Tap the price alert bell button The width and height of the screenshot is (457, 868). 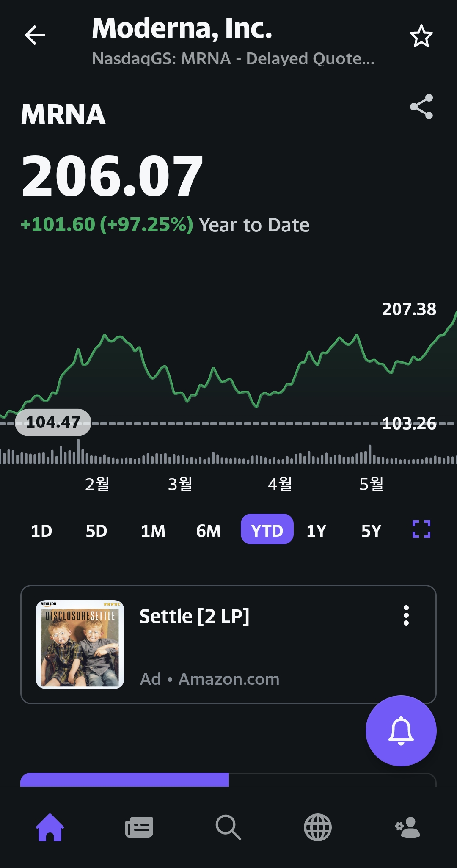coord(401,731)
